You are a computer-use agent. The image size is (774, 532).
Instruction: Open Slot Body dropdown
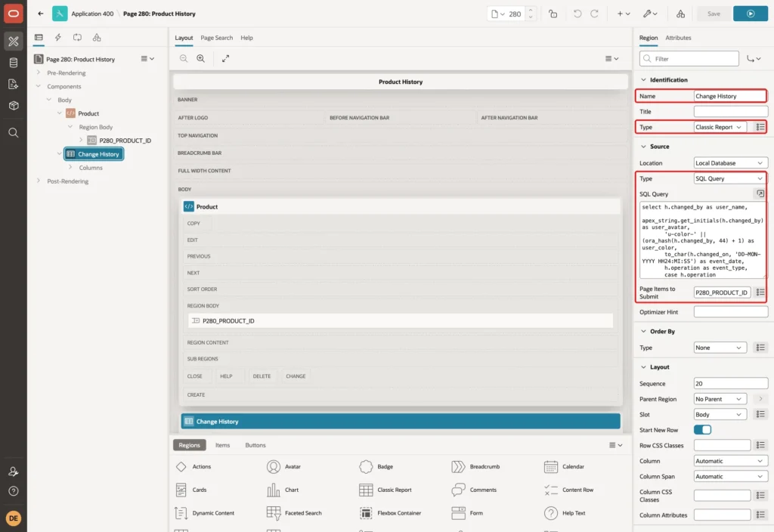[720, 415]
